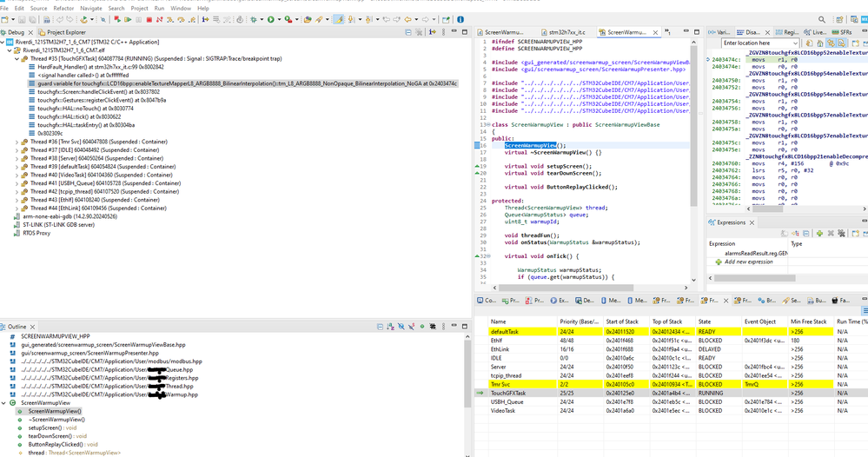The width and height of the screenshot is (868, 457).
Task: Click the Priority (Base/...) column header
Action: 580,321
